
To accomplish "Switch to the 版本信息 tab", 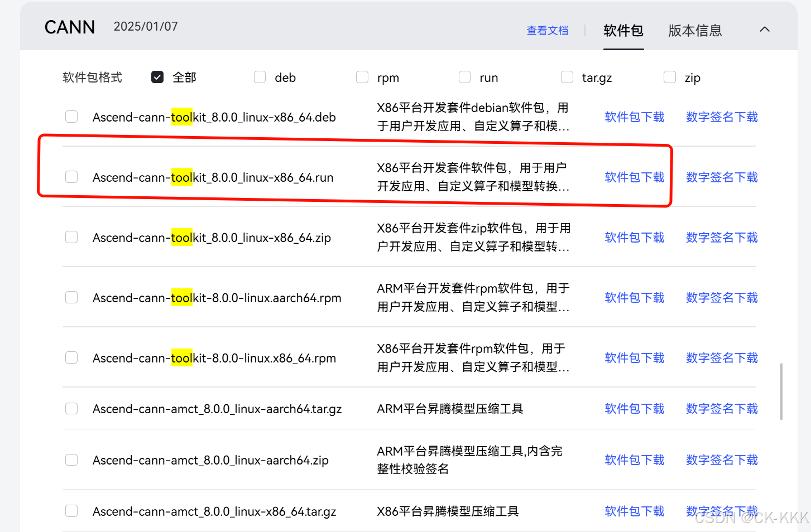I will coord(694,30).
